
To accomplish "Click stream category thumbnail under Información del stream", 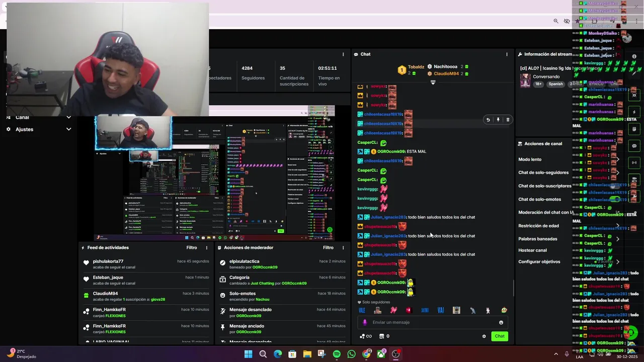I will (525, 80).
